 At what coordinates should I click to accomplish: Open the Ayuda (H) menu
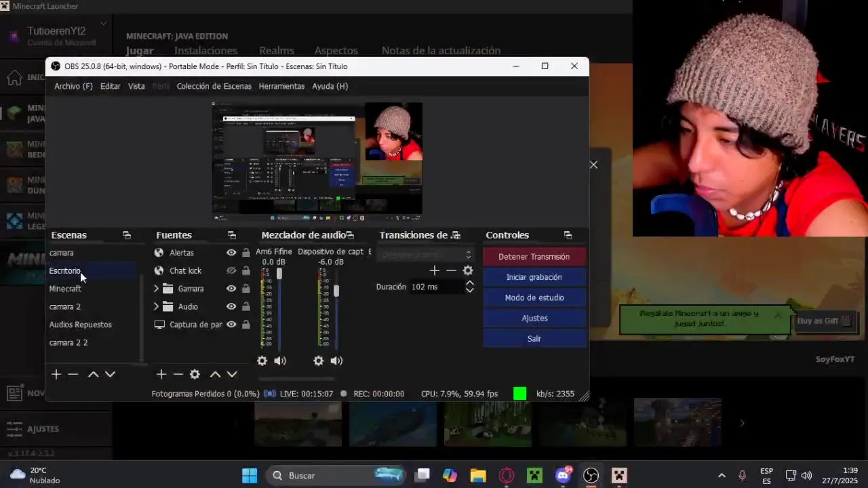click(330, 86)
